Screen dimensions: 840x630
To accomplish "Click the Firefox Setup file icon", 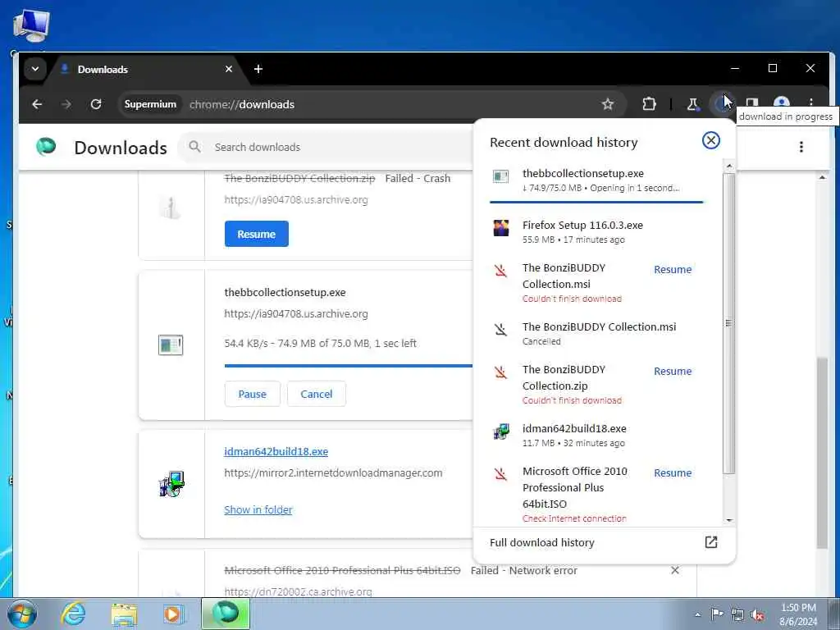I will point(501,228).
